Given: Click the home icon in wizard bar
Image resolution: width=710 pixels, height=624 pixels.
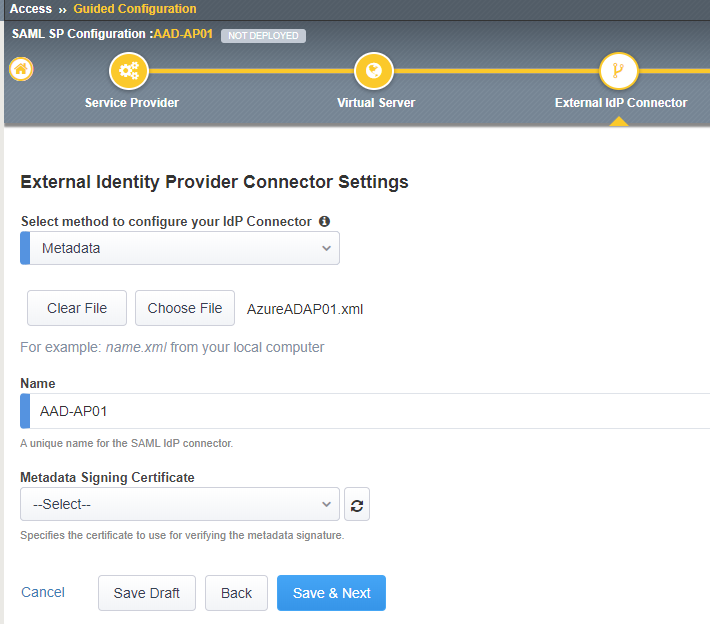Looking at the screenshot, I should click(x=21, y=69).
